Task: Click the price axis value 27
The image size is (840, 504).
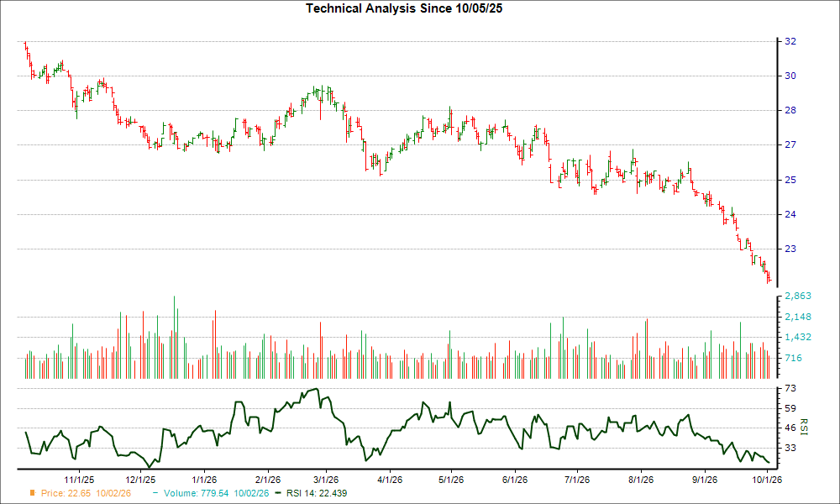Action: coord(790,144)
